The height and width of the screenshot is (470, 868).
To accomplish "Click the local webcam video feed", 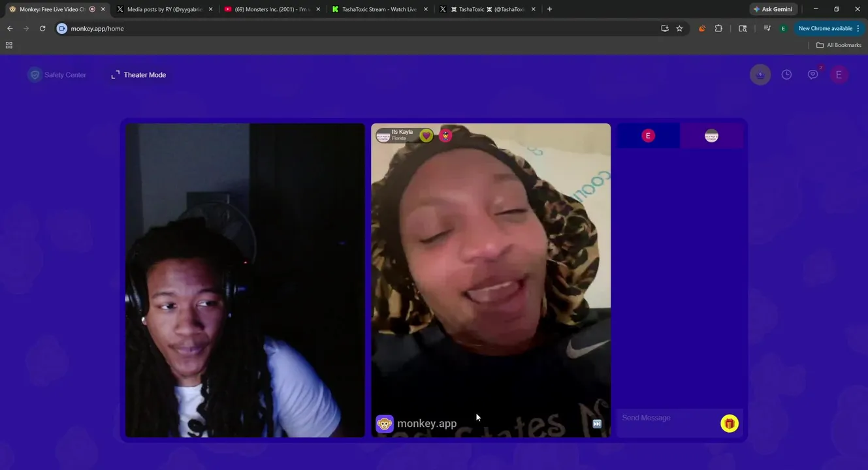I will click(245, 280).
